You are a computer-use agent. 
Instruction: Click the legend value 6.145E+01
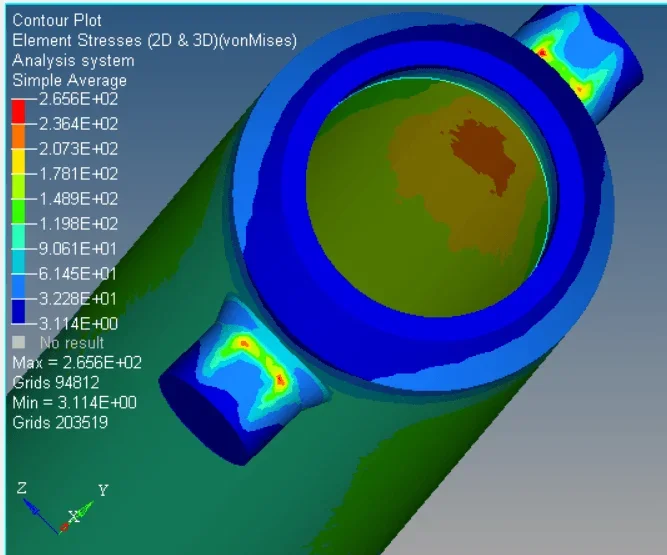pyautogui.click(x=78, y=273)
